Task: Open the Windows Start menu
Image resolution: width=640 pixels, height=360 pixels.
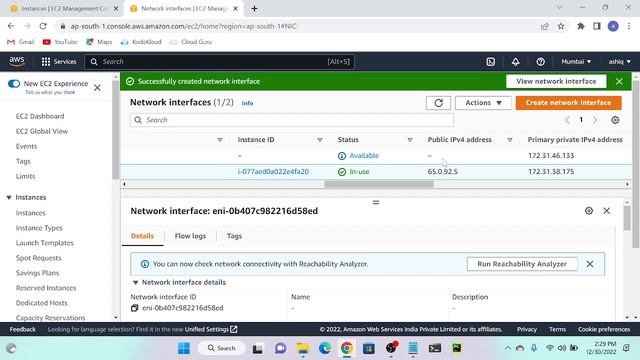Action: tap(184, 348)
